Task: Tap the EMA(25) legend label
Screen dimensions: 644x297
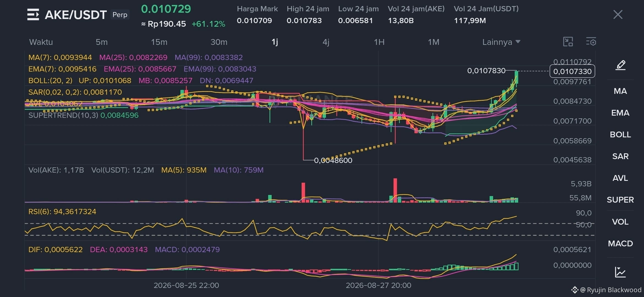Action: (140, 69)
